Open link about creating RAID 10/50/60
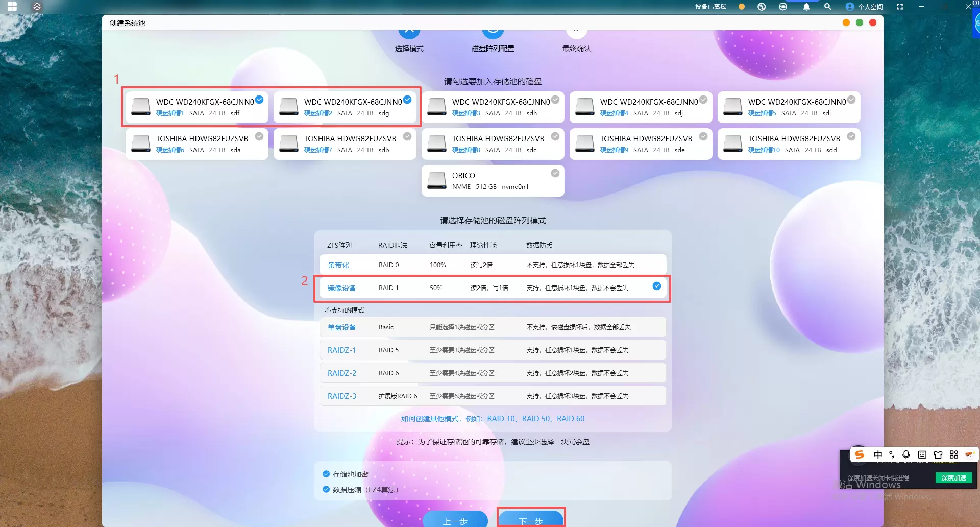Image resolution: width=980 pixels, height=527 pixels. click(x=493, y=419)
